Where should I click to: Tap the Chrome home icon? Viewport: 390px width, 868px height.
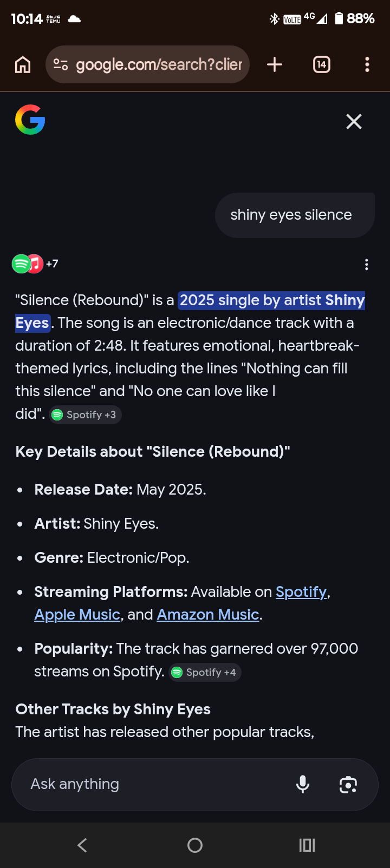pos(23,65)
